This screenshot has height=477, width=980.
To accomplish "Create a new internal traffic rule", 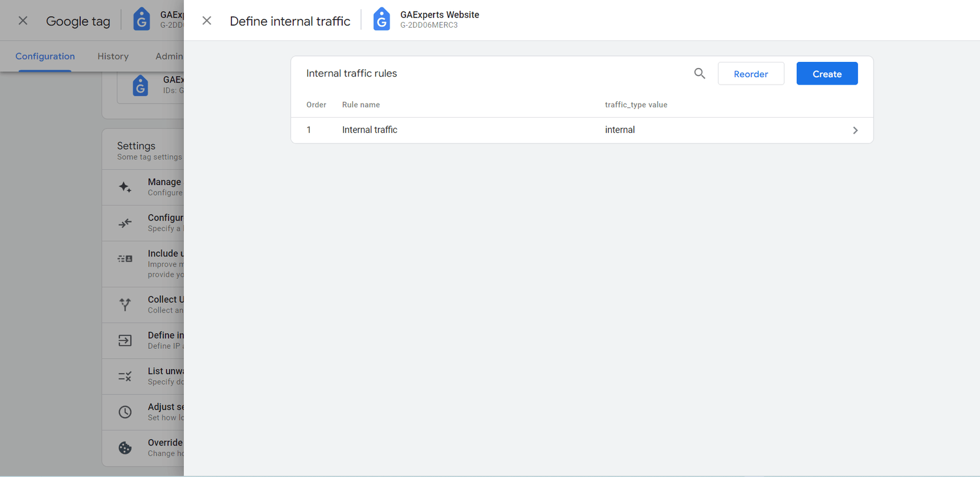I will (826, 73).
